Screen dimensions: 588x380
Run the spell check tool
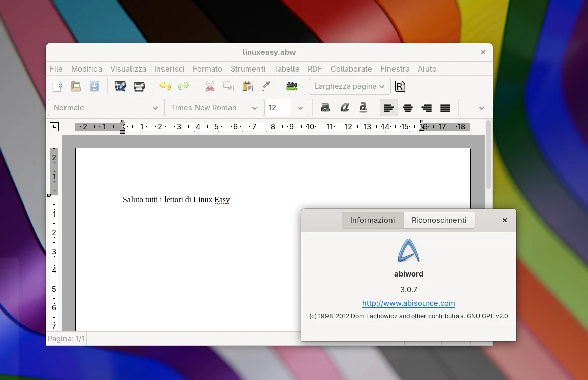(292, 86)
